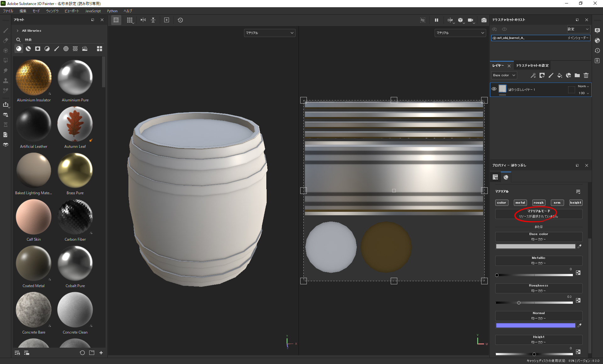Open the 設定 dropdown in texture set list
Screen dimensions: 603x364
tap(578, 29)
